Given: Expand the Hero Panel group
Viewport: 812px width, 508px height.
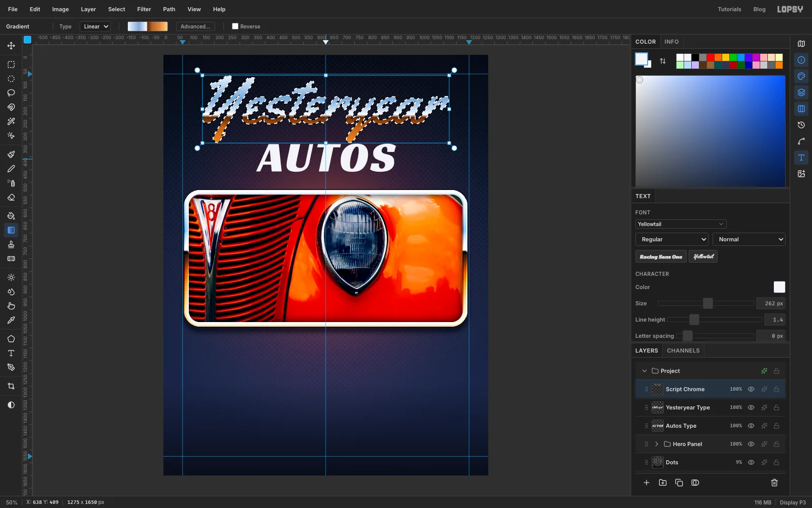Looking at the screenshot, I should (657, 444).
